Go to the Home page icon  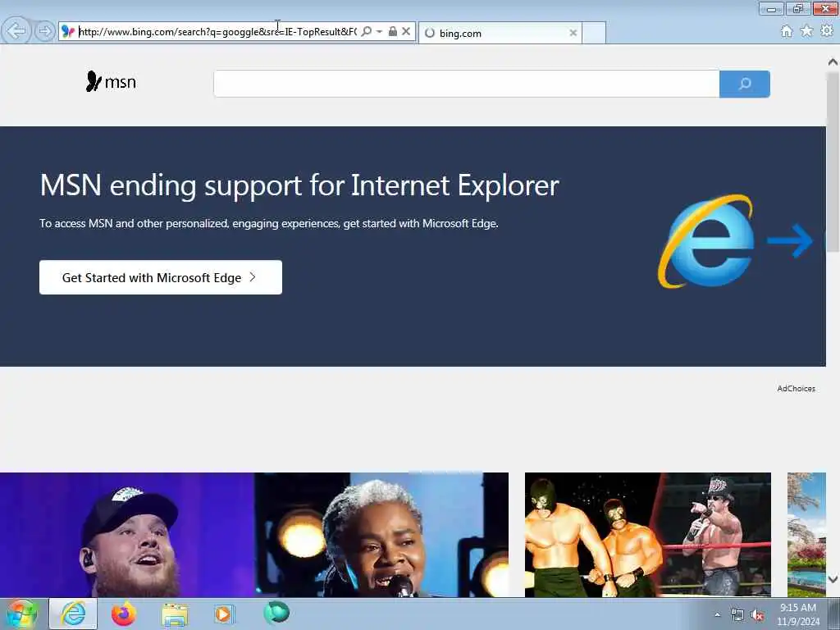pos(786,31)
